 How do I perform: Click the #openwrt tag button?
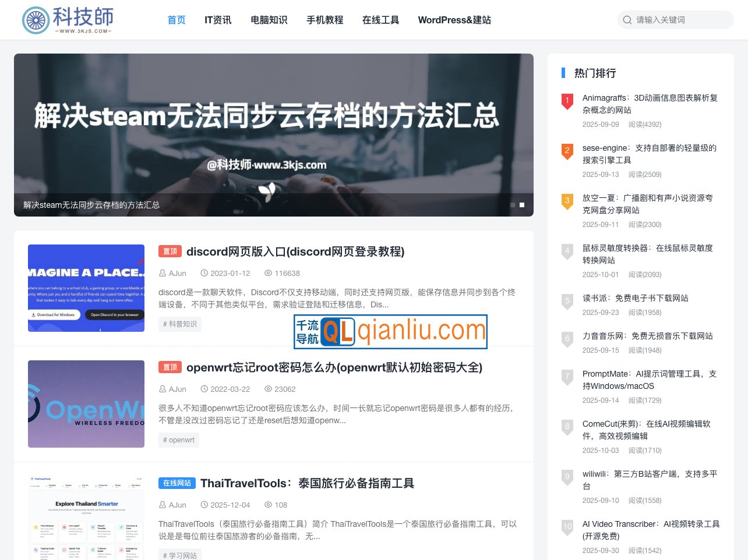point(178,440)
